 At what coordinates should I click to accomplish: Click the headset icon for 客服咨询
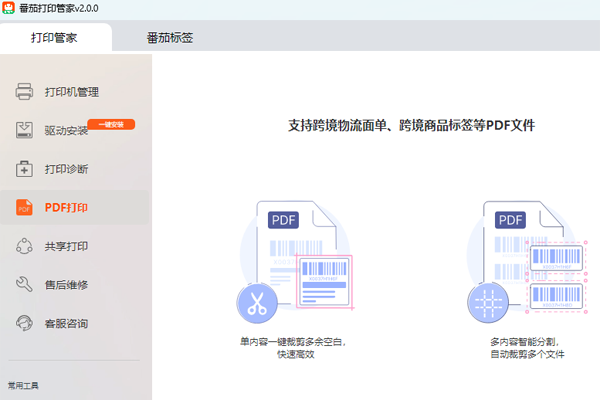pos(25,323)
